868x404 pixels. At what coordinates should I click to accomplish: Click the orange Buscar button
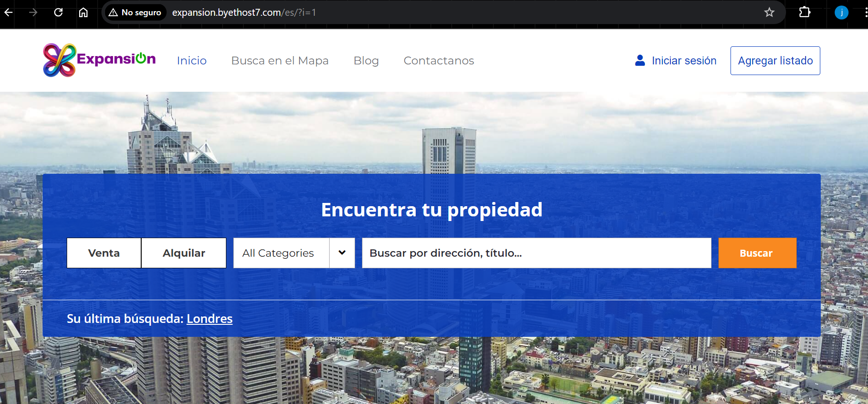757,253
